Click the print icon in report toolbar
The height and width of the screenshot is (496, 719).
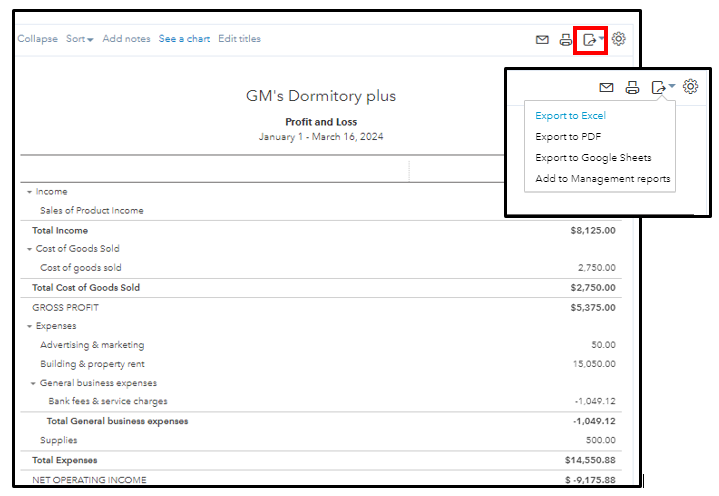pos(566,40)
